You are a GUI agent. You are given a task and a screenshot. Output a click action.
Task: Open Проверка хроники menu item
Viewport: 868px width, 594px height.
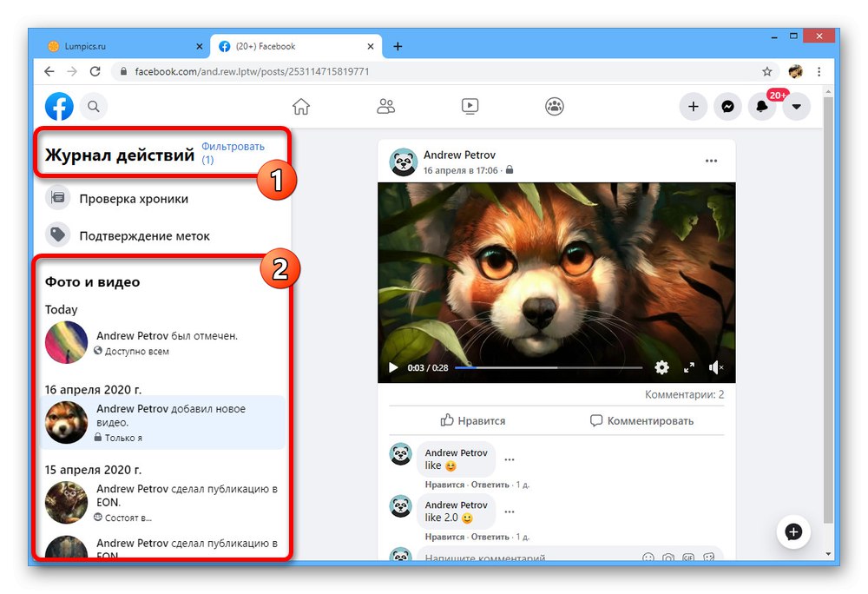(134, 199)
